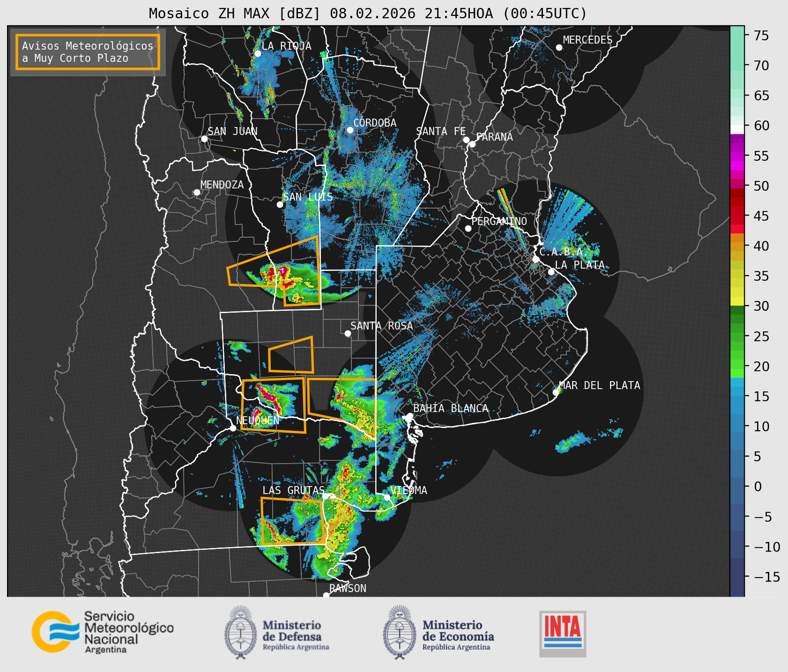Screen dimensions: 788x672
Task: Select the Santa Rosa city marker dot
Action: click(x=348, y=333)
